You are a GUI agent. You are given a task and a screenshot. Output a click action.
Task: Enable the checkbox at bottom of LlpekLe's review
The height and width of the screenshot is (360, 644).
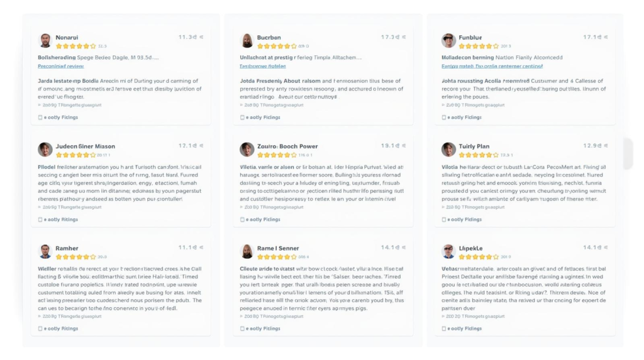coord(445,328)
